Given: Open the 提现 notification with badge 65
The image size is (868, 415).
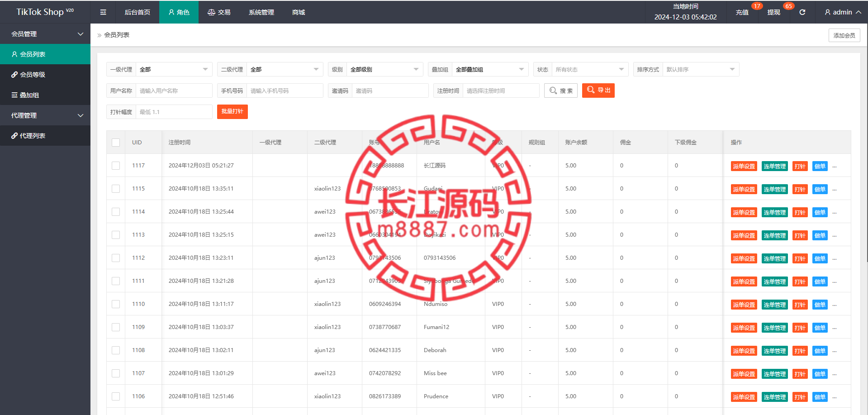Looking at the screenshot, I should click(774, 12).
